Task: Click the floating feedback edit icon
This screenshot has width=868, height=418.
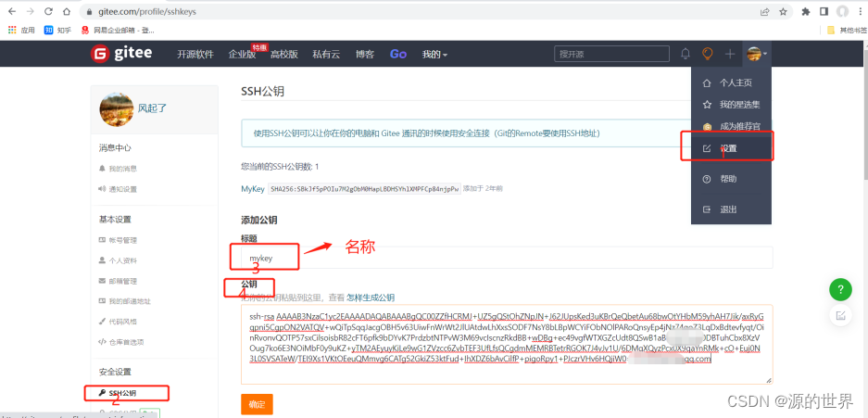Action: [840, 315]
